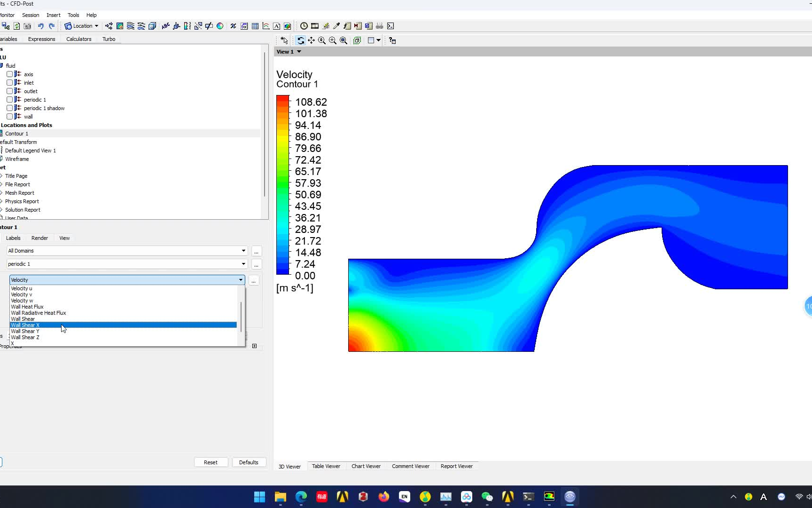The width and height of the screenshot is (812, 508).
Task: Open the All Domains dropdown
Action: click(243, 251)
